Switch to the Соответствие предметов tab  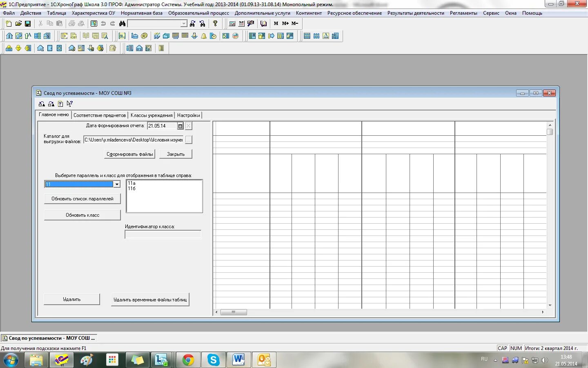pyautogui.click(x=100, y=115)
